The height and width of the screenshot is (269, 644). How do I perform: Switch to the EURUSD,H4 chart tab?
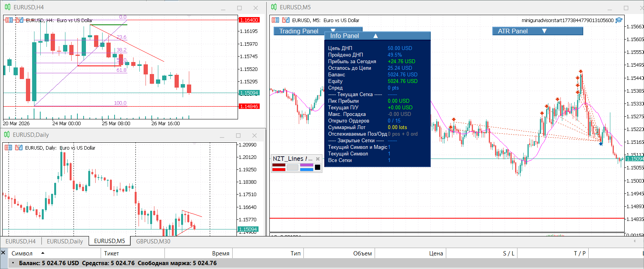click(x=21, y=241)
